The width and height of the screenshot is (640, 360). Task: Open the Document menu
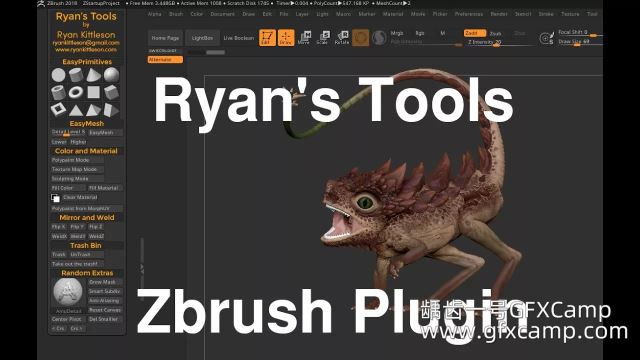(x=222, y=14)
